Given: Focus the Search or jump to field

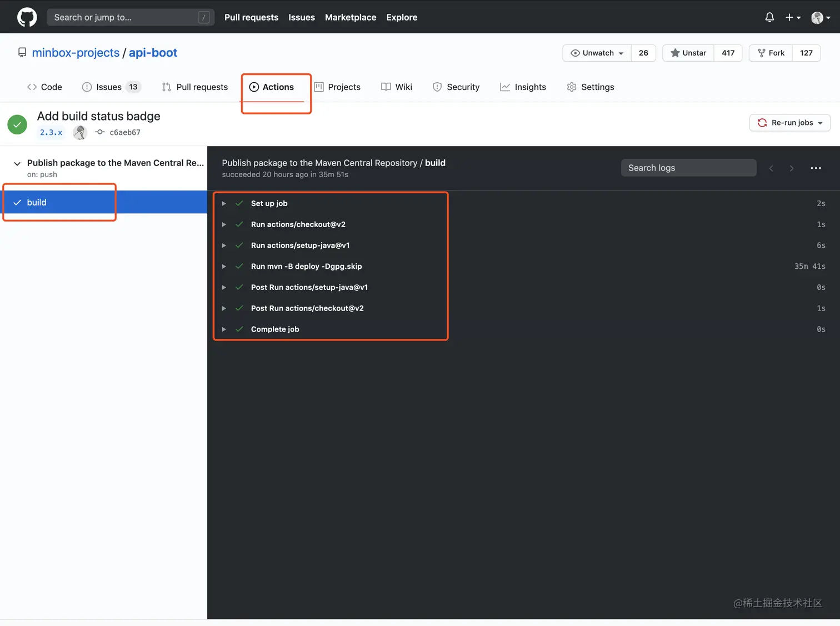Looking at the screenshot, I should (x=131, y=17).
